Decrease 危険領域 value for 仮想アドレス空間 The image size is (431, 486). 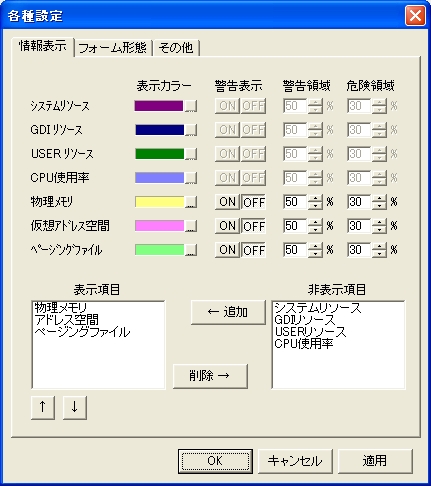tap(379, 230)
